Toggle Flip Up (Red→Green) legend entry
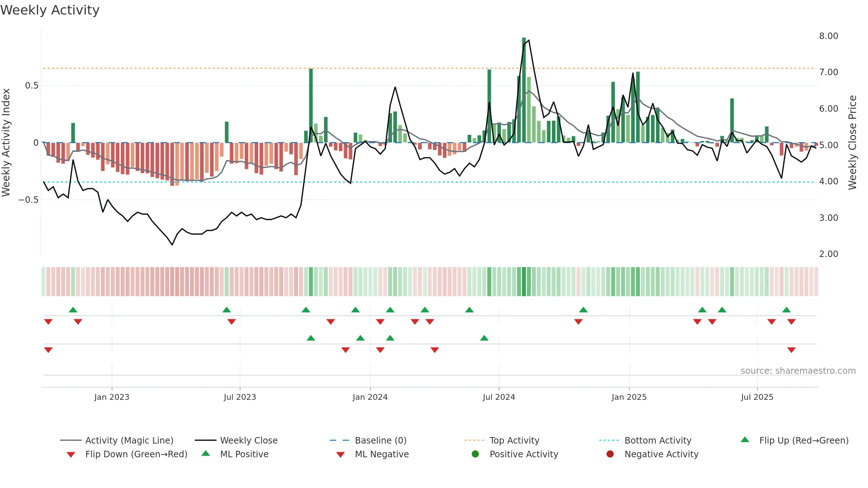This screenshot has width=868, height=488. click(x=794, y=440)
